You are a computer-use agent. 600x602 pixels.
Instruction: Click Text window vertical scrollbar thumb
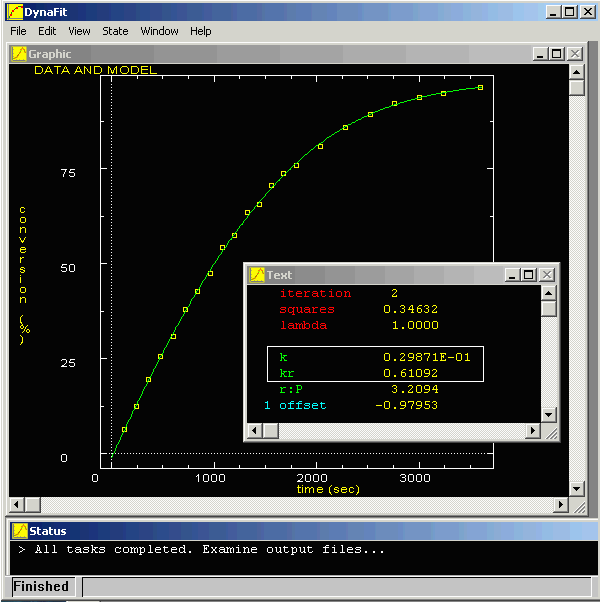click(x=549, y=309)
